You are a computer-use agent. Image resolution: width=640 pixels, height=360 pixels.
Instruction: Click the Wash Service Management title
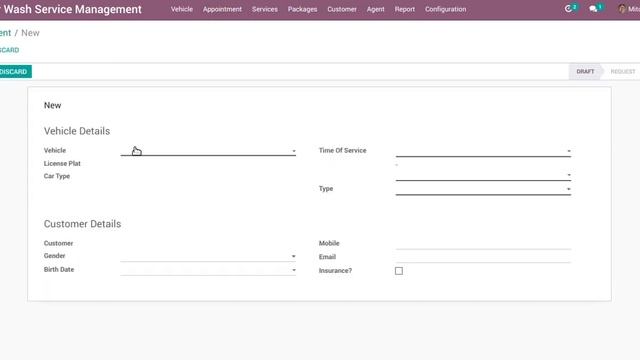coord(72,9)
